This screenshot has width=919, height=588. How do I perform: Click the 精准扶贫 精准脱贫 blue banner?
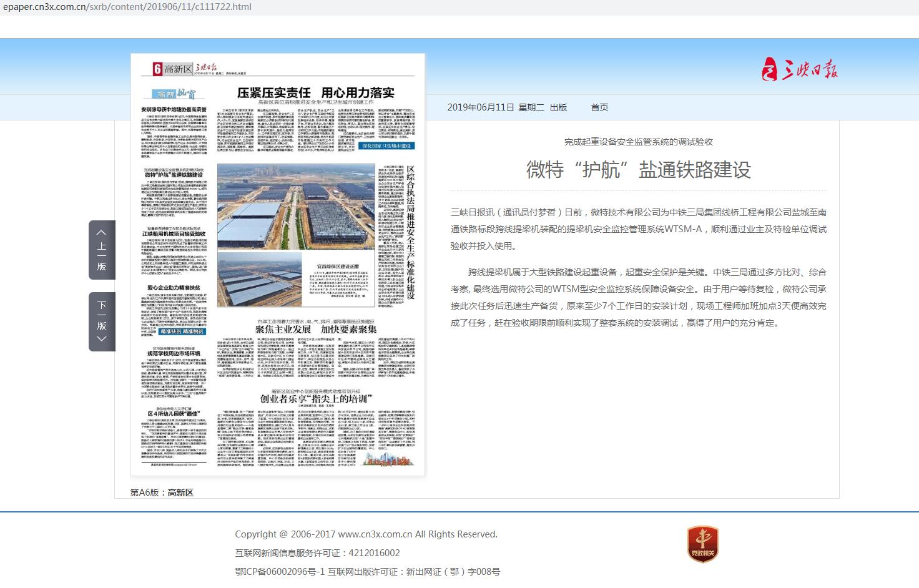pyautogui.click(x=182, y=331)
